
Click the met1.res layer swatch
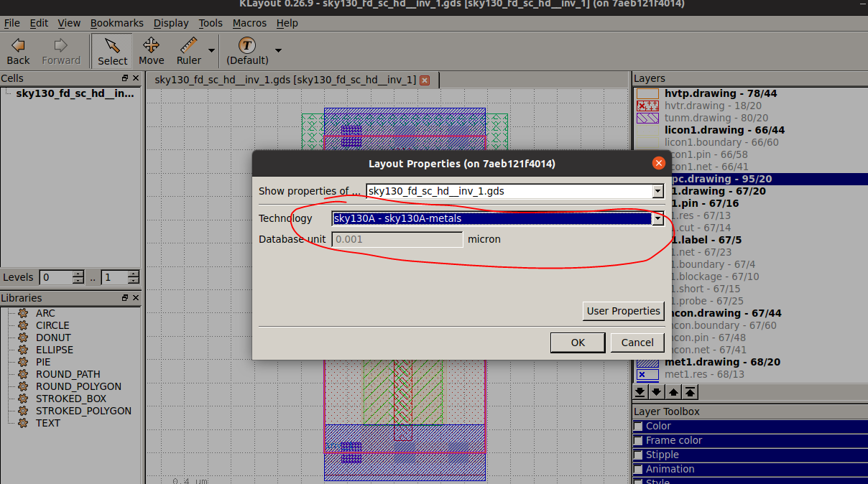click(x=647, y=374)
